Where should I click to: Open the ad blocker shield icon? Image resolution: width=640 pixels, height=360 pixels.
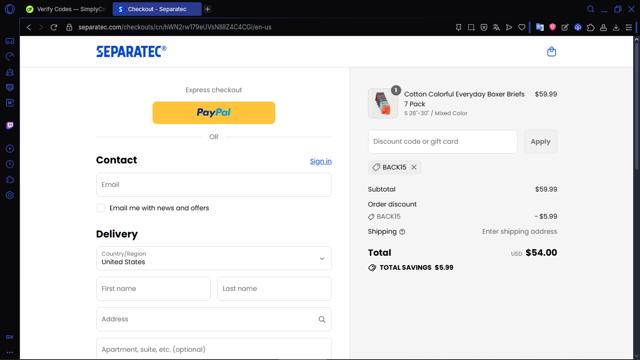484,27
